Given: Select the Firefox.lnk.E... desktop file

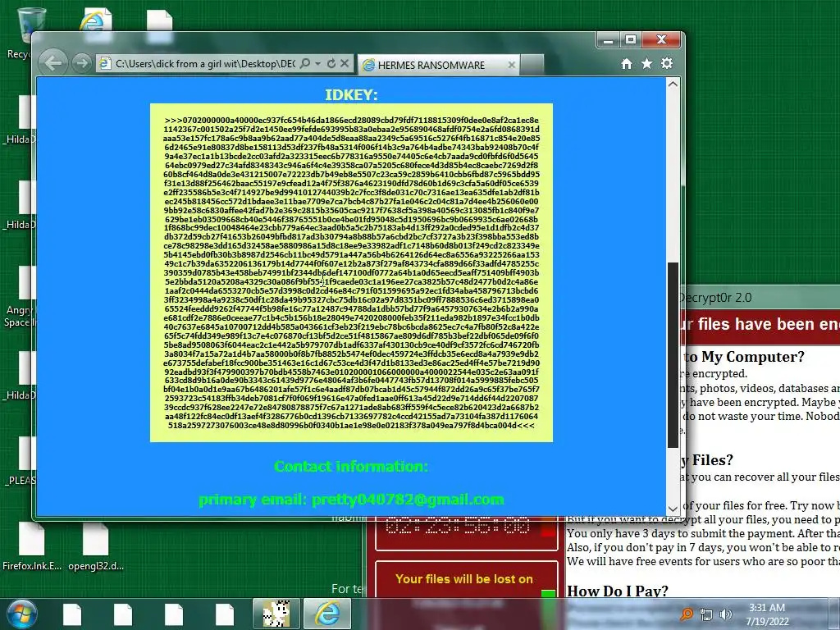Looking at the screenshot, I should click(32, 546).
